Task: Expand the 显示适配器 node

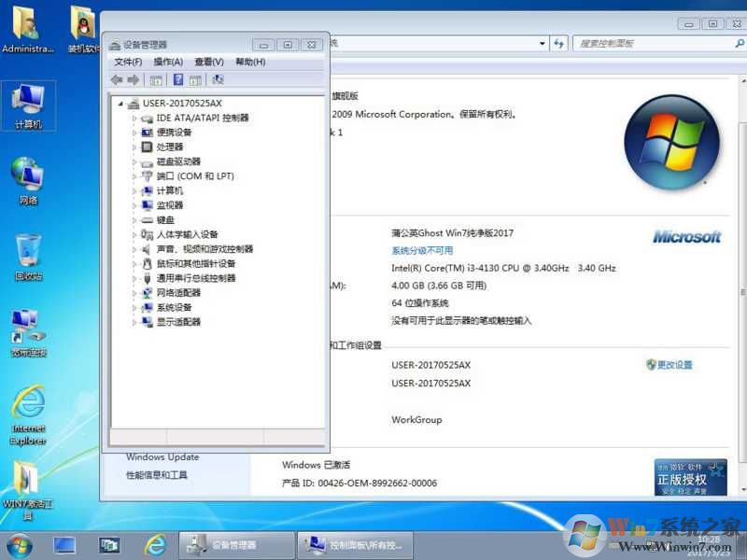Action: tap(134, 322)
